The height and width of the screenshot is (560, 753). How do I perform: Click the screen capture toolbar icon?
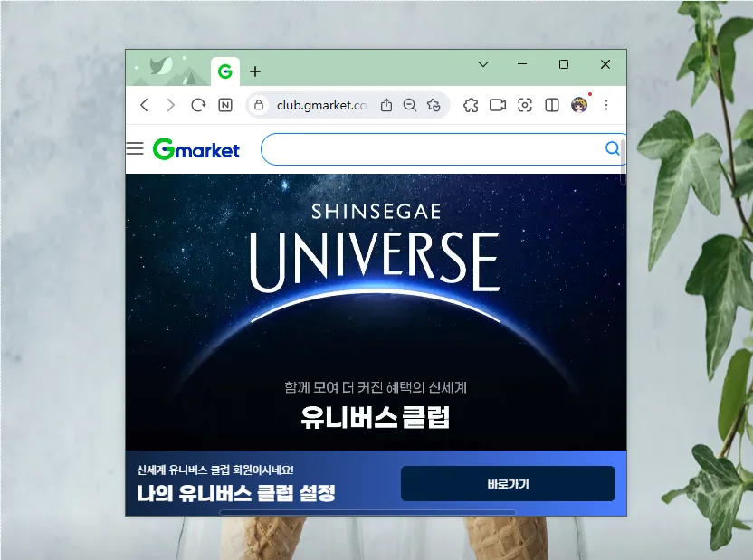pyautogui.click(x=525, y=105)
